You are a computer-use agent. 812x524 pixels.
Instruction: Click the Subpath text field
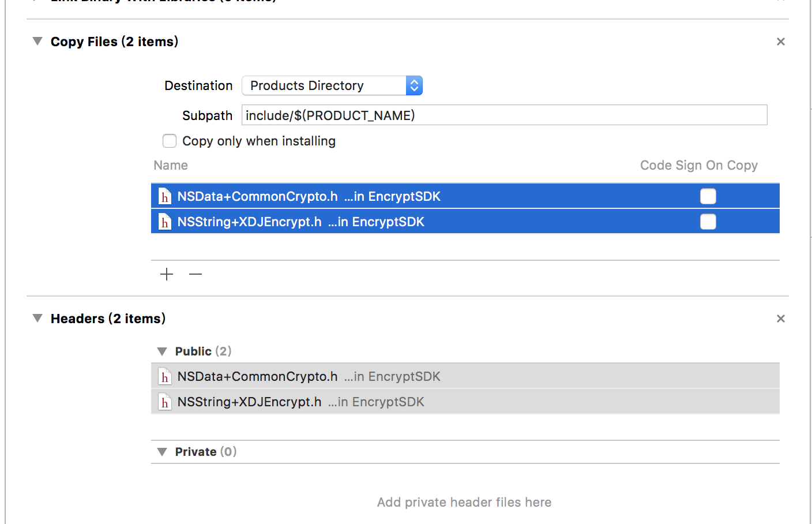[504, 115]
